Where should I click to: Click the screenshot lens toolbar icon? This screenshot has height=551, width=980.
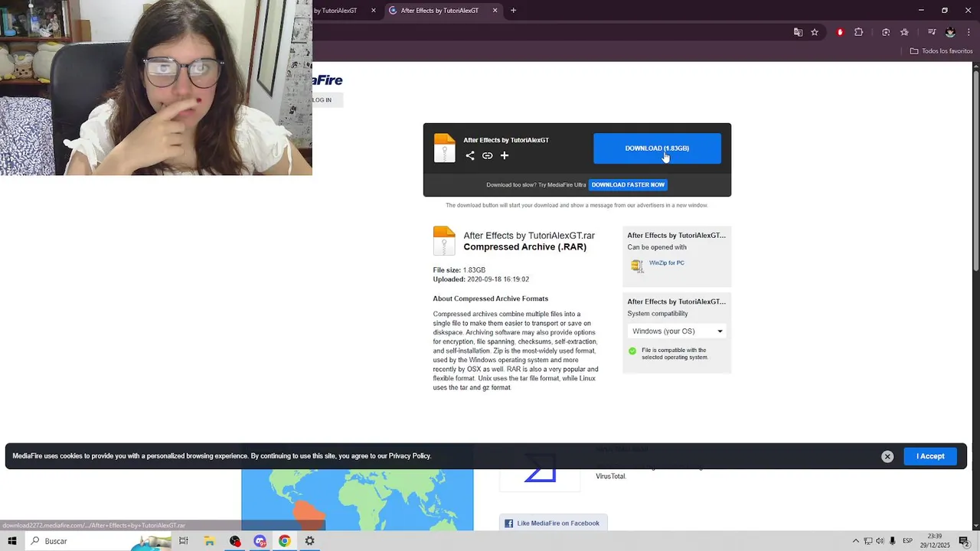coord(886,32)
